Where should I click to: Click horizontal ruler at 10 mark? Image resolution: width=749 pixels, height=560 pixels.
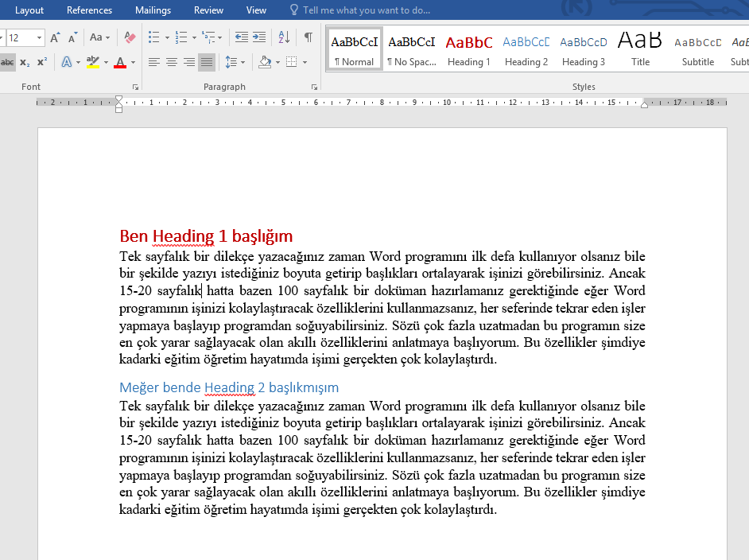point(447,103)
